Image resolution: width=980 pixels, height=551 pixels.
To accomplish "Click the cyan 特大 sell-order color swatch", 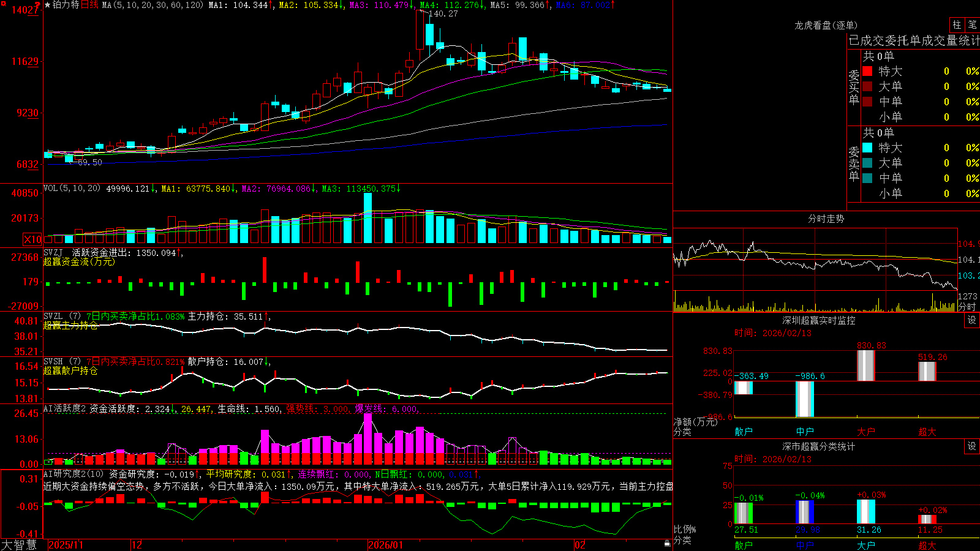I will click(x=867, y=148).
